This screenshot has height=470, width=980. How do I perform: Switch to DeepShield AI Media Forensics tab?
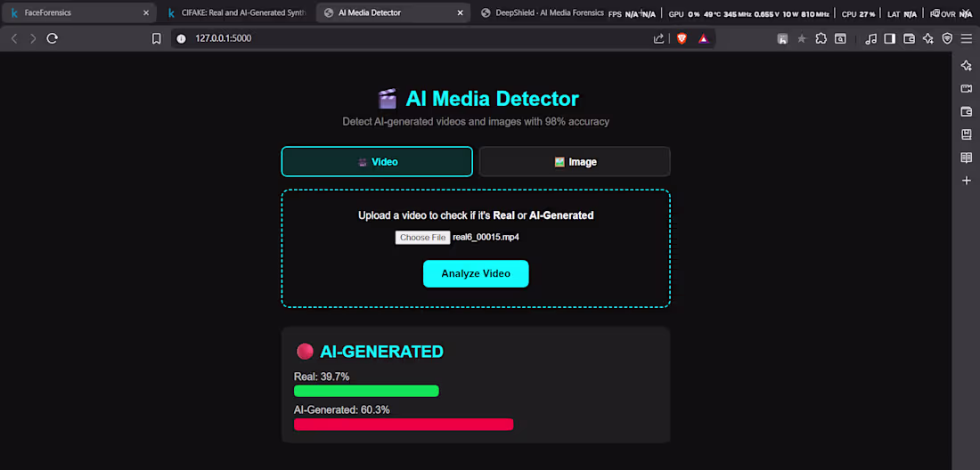pos(543,12)
